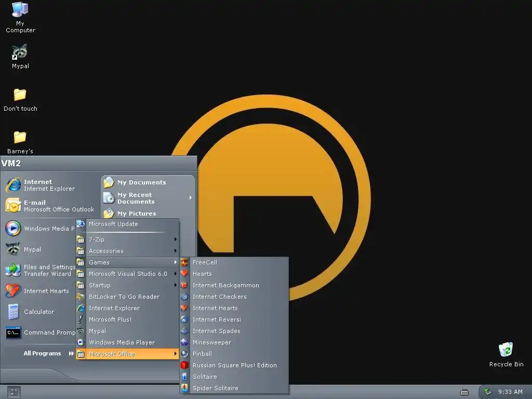Viewport: 532px width, 399px height.
Task: Click the Pinball game icon
Action: (x=184, y=353)
